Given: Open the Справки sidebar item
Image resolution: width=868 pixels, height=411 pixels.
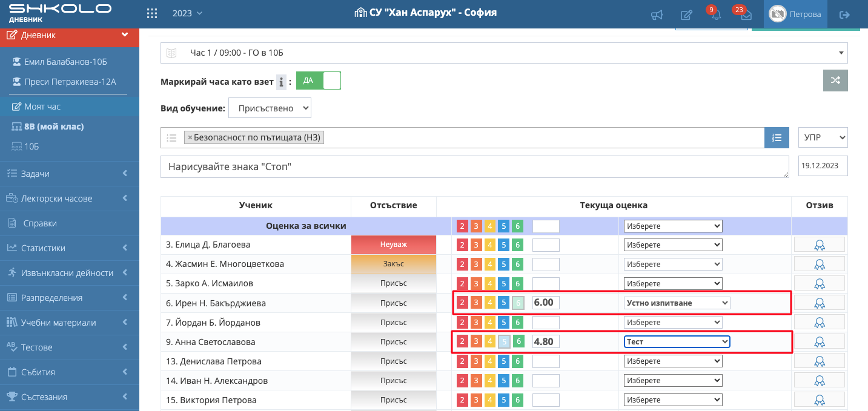Looking at the screenshot, I should point(70,223).
